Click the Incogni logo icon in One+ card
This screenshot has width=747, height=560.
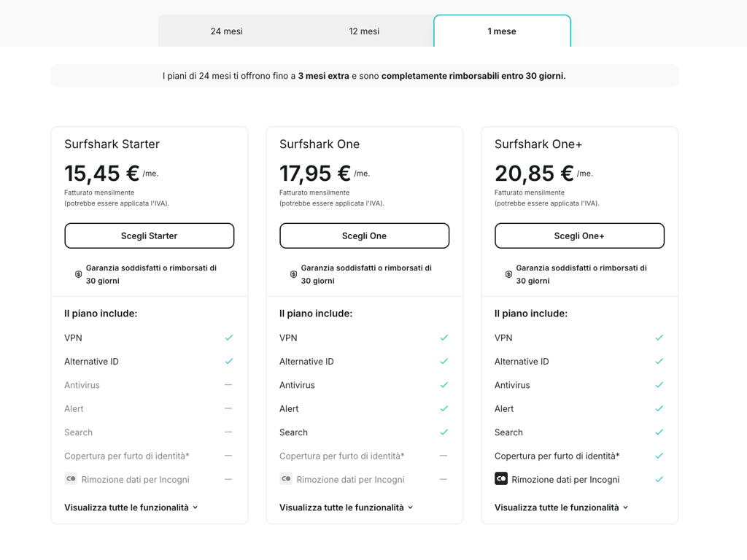[x=501, y=478]
